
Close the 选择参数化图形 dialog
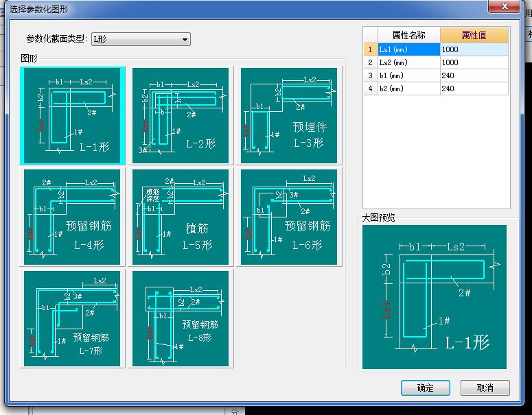click(504, 6)
